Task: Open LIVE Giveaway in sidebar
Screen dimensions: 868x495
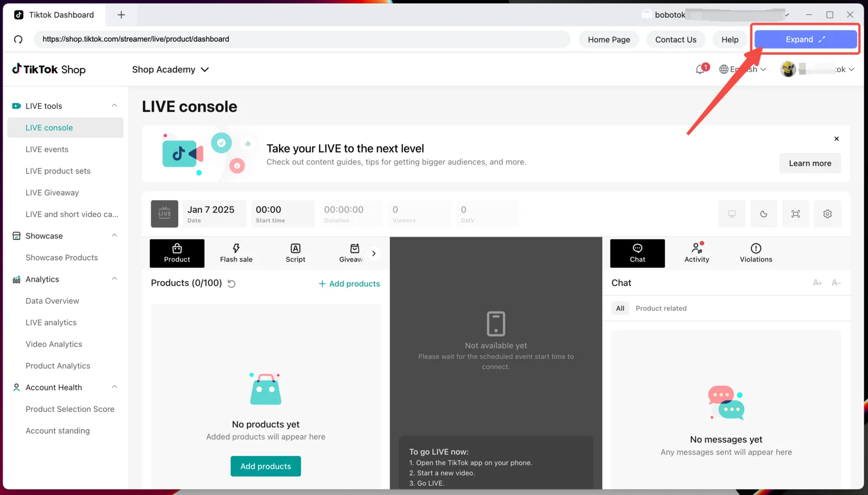Action: tap(52, 193)
